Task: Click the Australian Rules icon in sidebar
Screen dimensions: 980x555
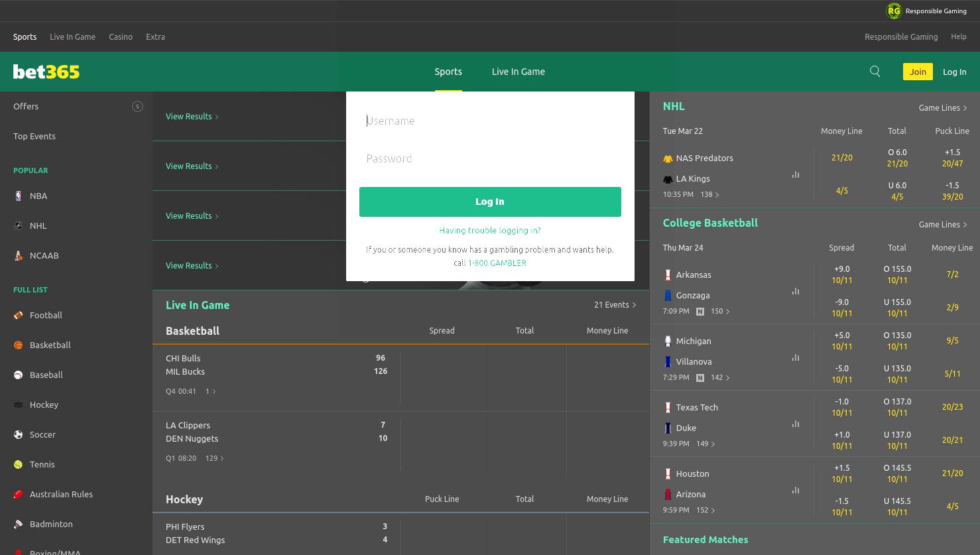Action: [19, 494]
